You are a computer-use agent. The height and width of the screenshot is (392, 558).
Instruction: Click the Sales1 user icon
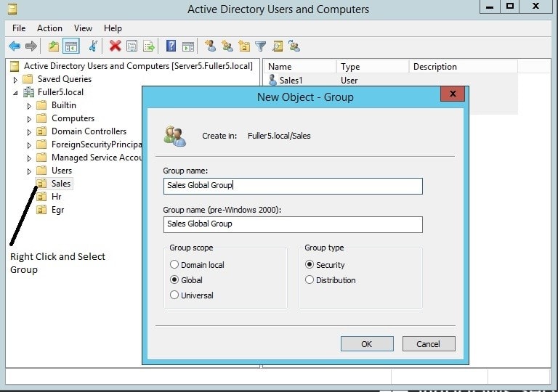tap(272, 80)
